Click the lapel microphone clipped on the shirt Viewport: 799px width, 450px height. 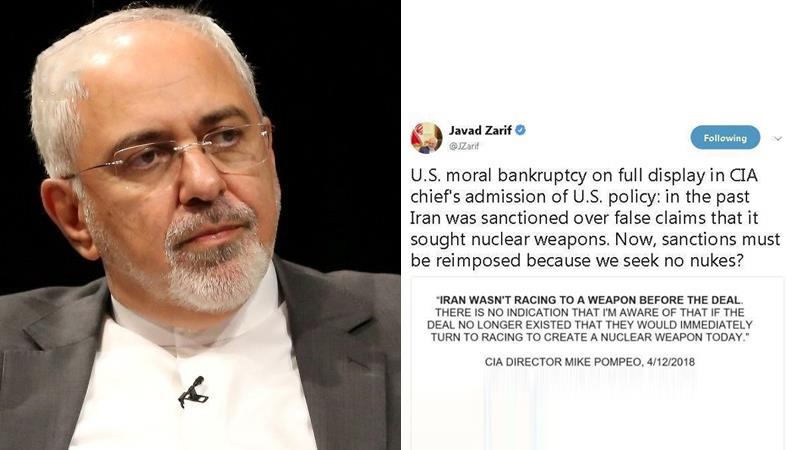(x=193, y=392)
